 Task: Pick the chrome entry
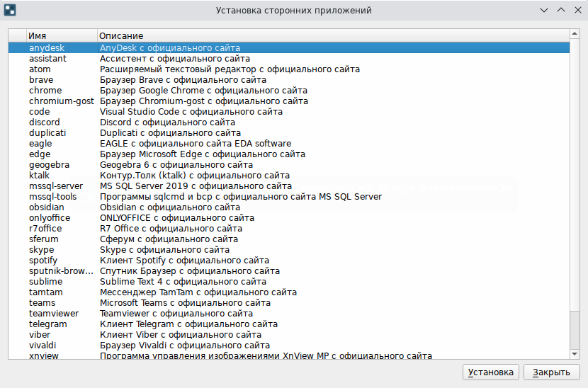click(x=289, y=91)
